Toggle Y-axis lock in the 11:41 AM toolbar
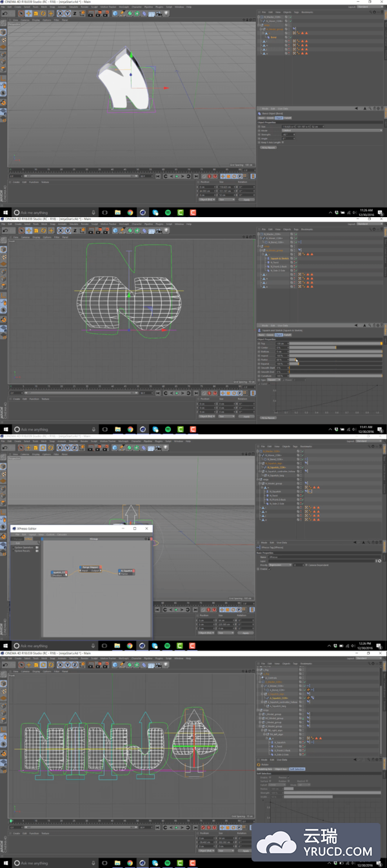The image size is (387, 868). point(67,230)
